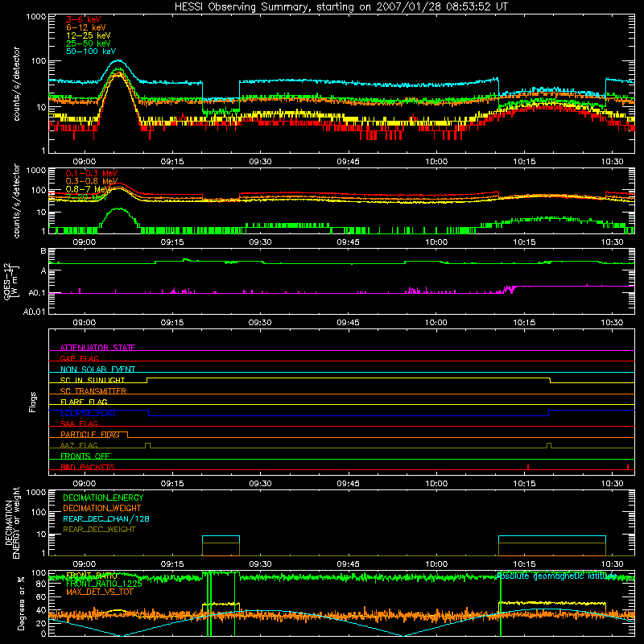Click the SC_TRANSMITTER flag label

[93, 391]
